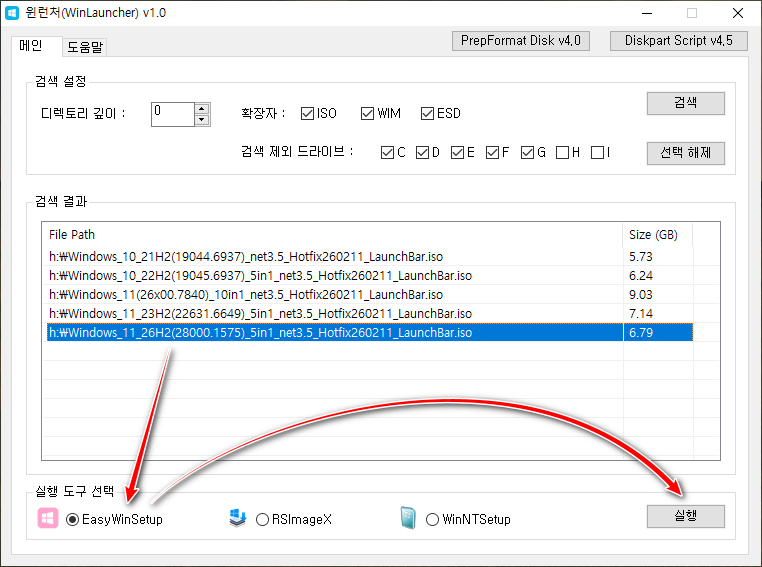Decrease directory depth with down arrow
The width and height of the screenshot is (762, 567).
[202, 120]
